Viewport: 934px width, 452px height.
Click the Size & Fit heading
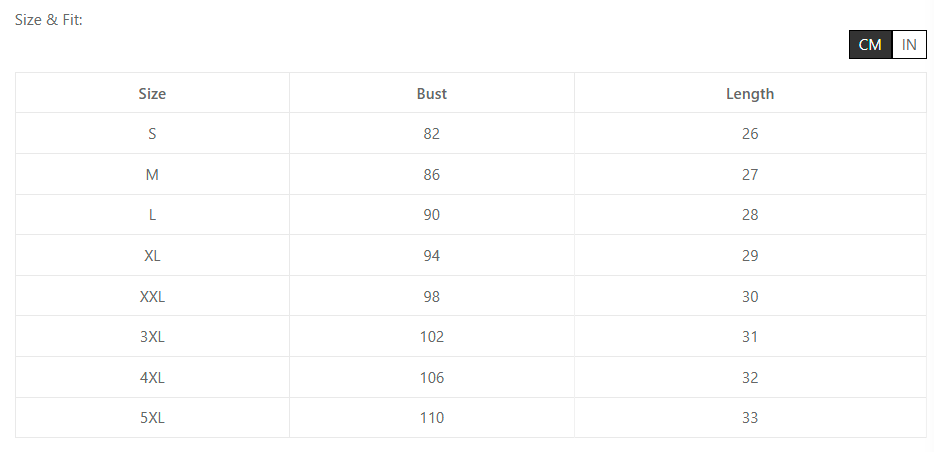(x=49, y=20)
